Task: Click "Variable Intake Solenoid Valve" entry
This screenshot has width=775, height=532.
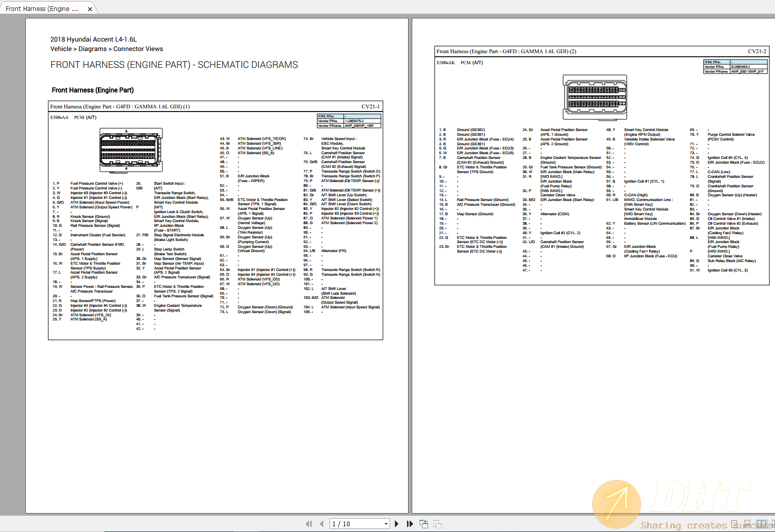Action: tap(649, 139)
